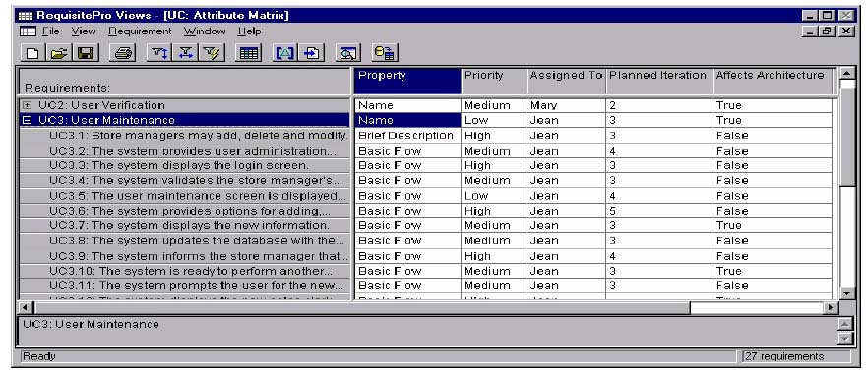The height and width of the screenshot is (372, 868).
Task: Open the Help menu
Action: click(x=250, y=31)
